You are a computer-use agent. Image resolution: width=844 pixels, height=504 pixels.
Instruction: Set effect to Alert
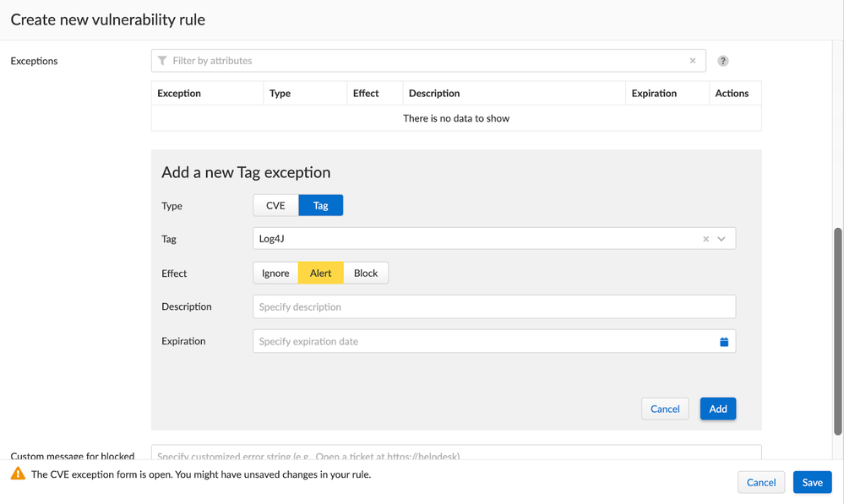coord(321,274)
